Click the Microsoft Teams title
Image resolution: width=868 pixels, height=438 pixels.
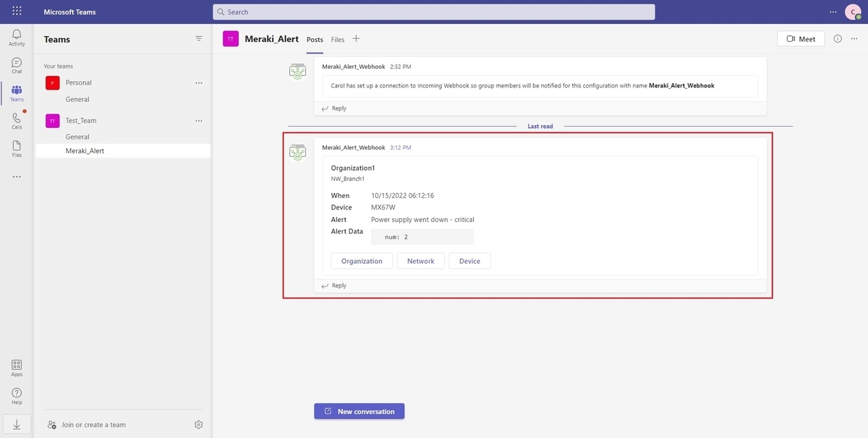69,12
